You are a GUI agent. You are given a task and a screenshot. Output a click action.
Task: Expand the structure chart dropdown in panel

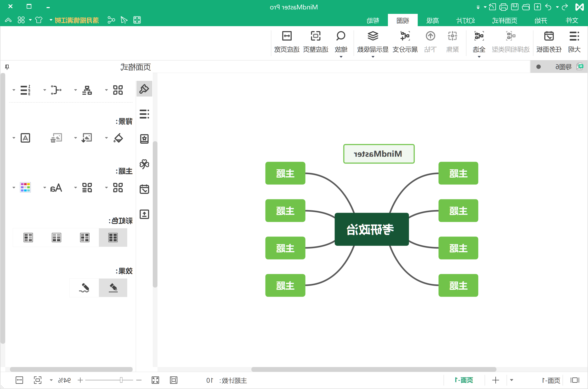coord(76,90)
